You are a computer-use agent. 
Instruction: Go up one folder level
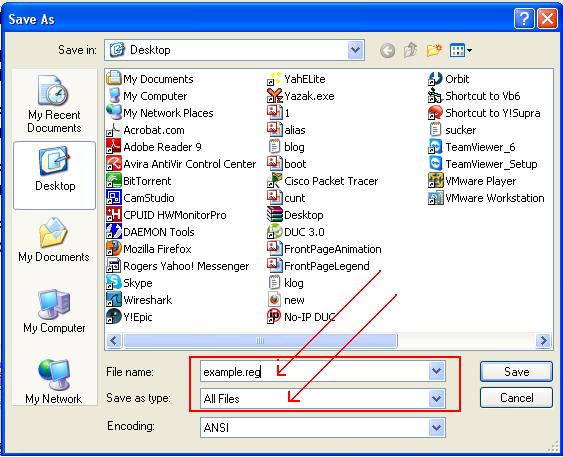(410, 50)
